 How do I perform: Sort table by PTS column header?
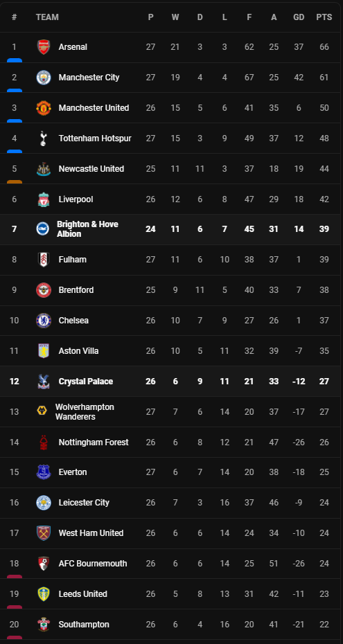point(324,17)
